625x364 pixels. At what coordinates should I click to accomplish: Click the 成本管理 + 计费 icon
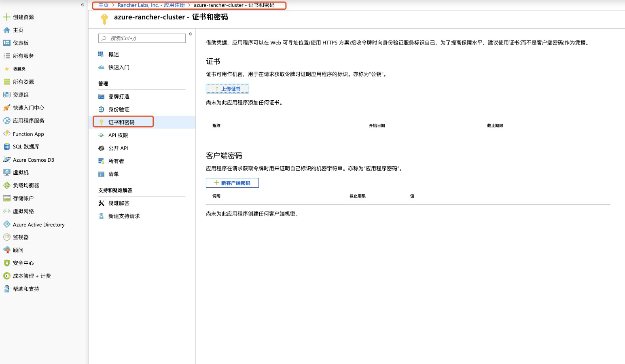click(6, 276)
